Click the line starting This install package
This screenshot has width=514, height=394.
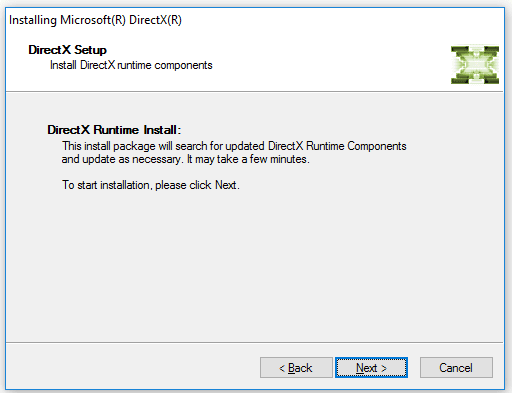234,146
